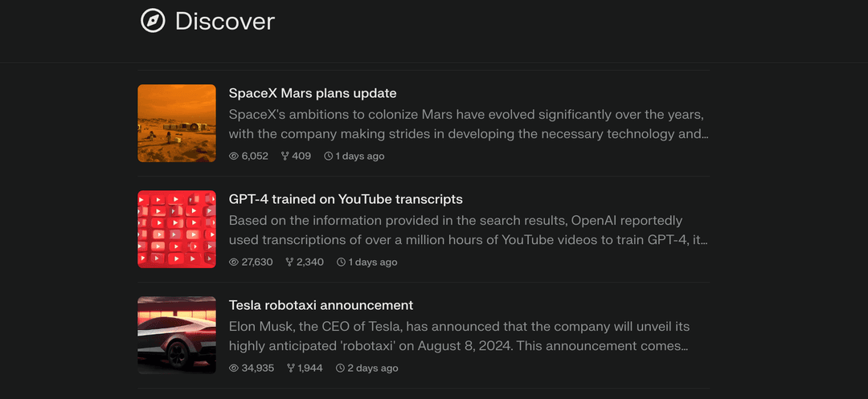Viewport: 868px width, 399px height.
Task: Click the clock icon on Tesla article
Action: pyautogui.click(x=340, y=368)
